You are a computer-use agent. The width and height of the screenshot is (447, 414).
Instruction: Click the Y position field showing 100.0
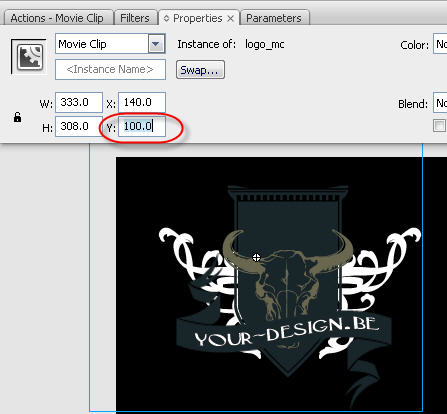(x=142, y=126)
